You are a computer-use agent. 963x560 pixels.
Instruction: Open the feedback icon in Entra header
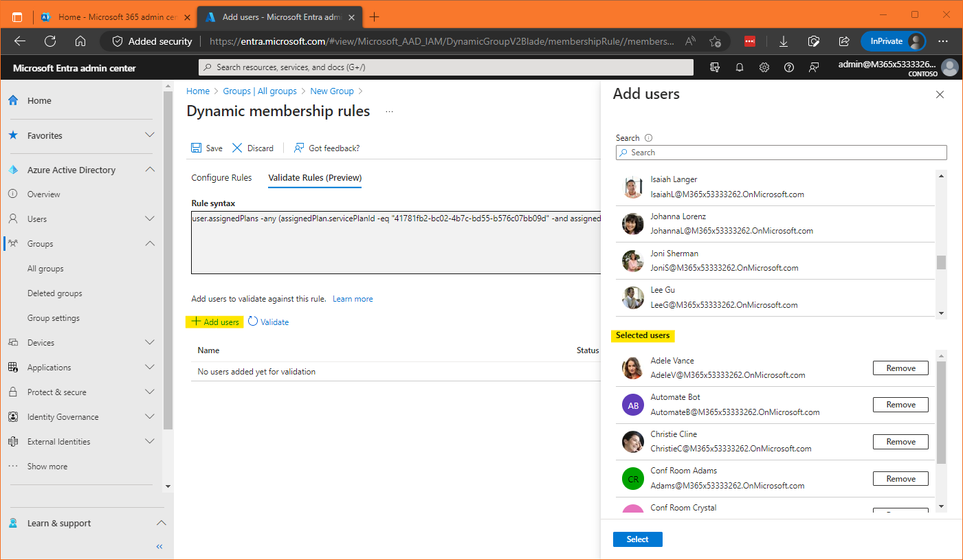tap(814, 67)
